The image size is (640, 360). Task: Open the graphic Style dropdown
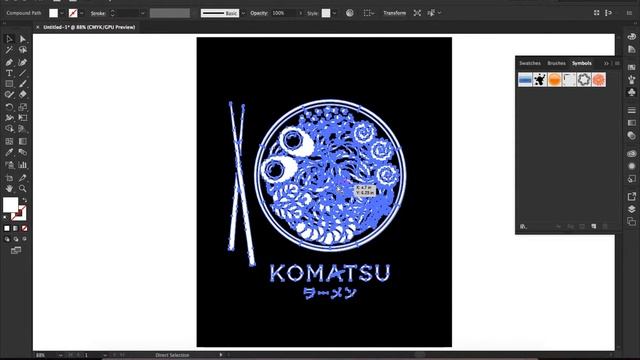pyautogui.click(x=334, y=13)
